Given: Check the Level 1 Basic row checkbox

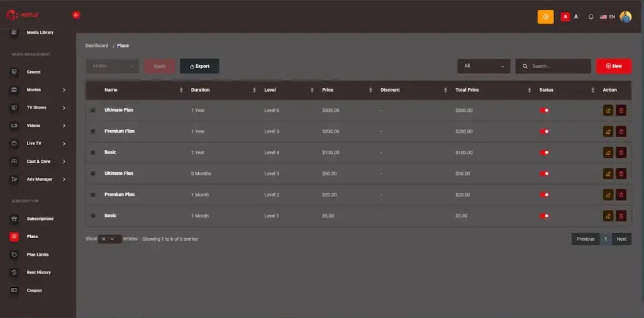Looking at the screenshot, I should point(93,216).
